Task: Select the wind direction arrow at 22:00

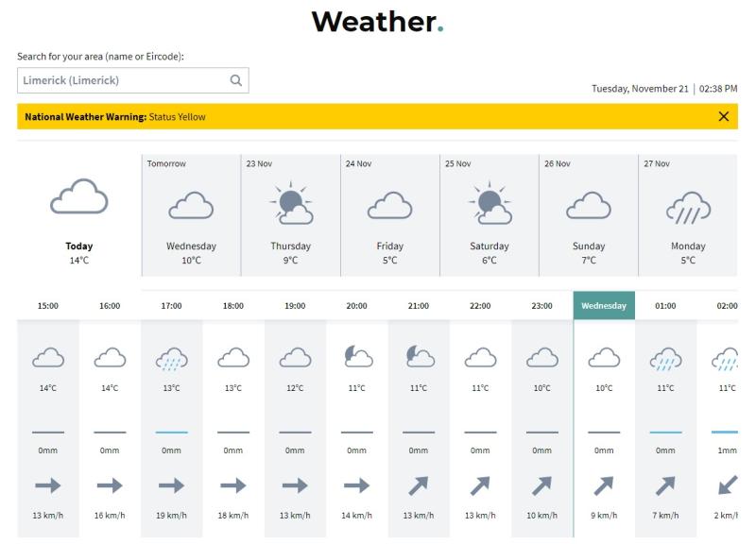Action: tap(479, 484)
